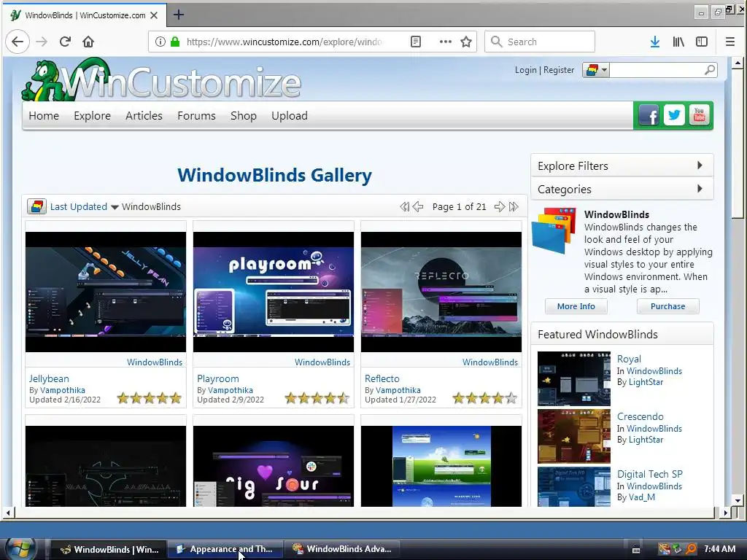Click the WinCustomize site search box
This screenshot has width=747, height=560.
[x=657, y=70]
